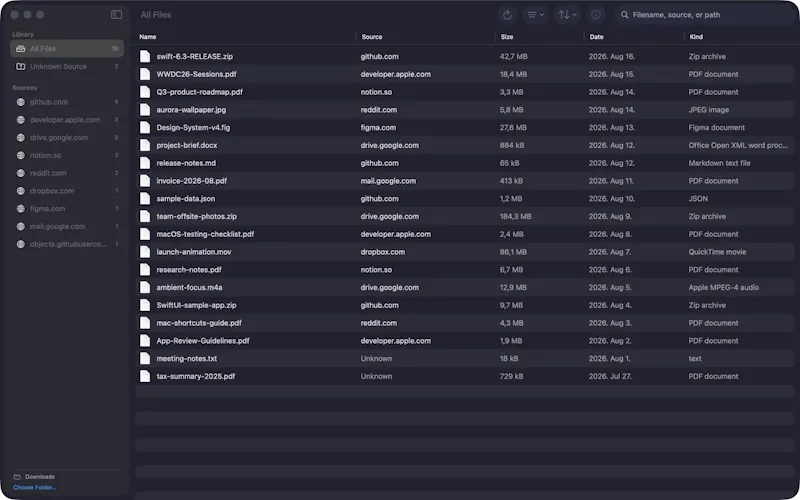The width and height of the screenshot is (800, 500).
Task: Select the Design-System-v4.fig filename
Action: [193, 128]
